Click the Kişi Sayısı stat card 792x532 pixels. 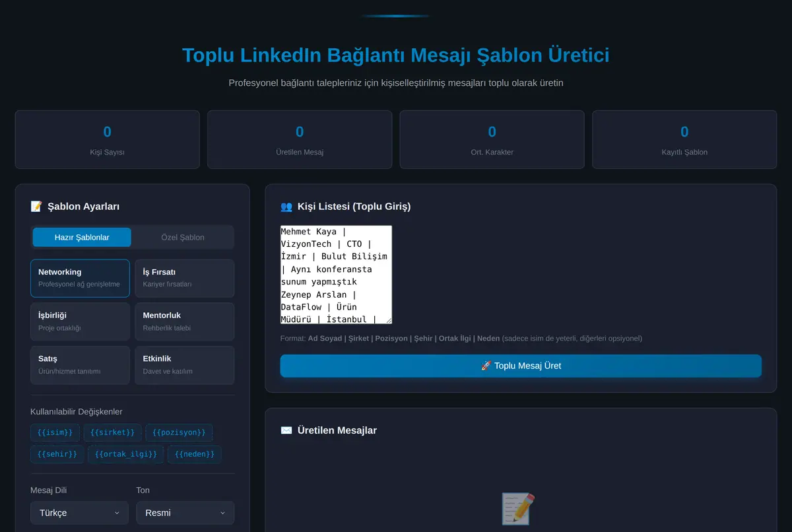pos(108,139)
